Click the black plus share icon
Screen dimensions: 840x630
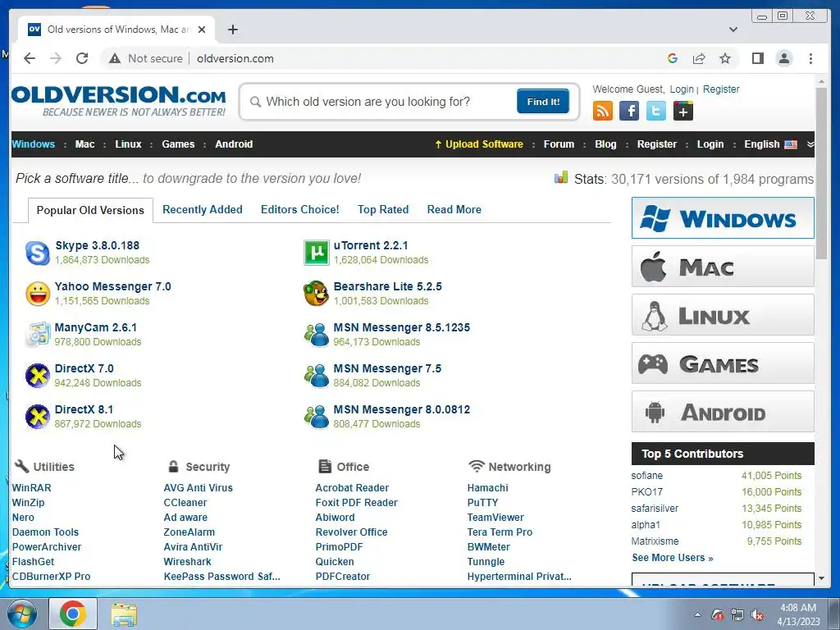pos(682,112)
